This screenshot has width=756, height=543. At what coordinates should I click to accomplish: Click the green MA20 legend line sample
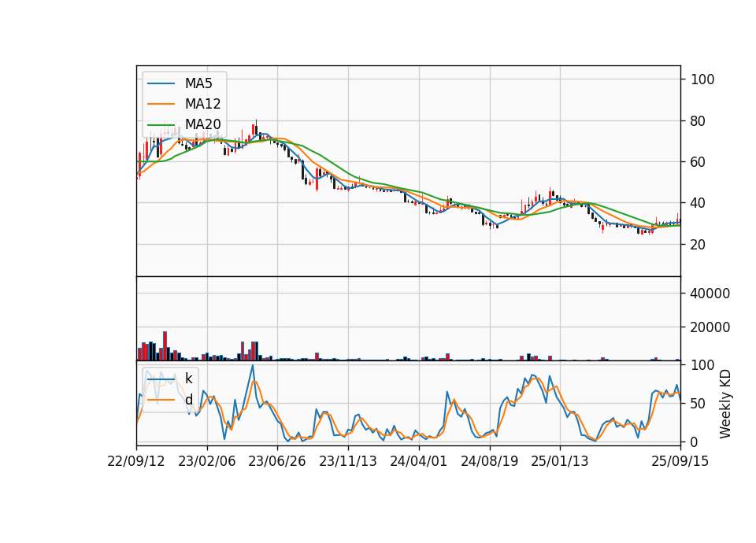click(x=161, y=124)
